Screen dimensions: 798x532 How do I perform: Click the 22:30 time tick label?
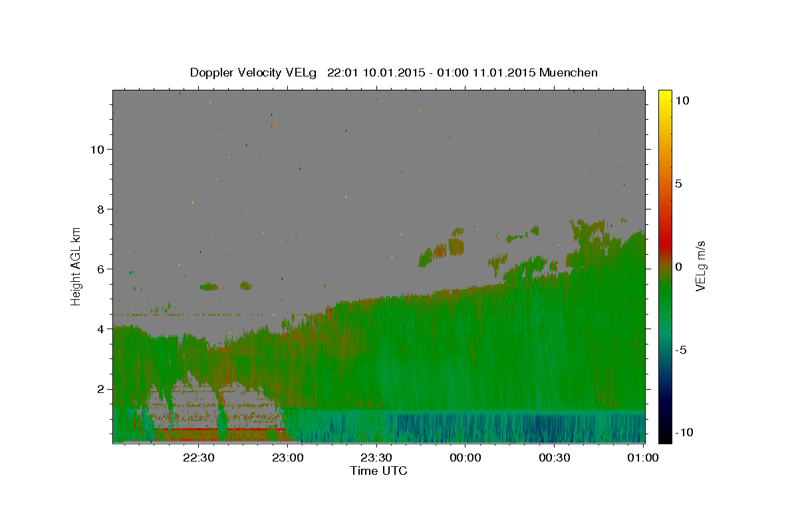(199, 458)
